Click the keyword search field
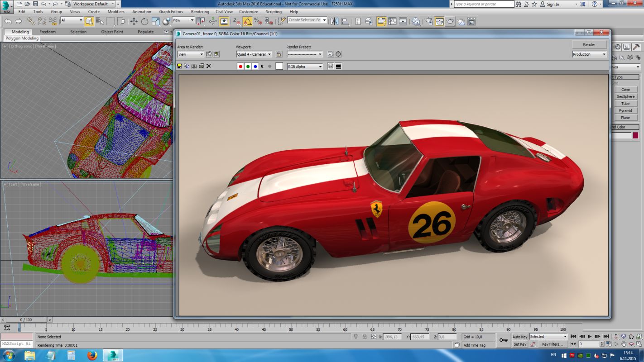This screenshot has height=362, width=644. point(484,4)
